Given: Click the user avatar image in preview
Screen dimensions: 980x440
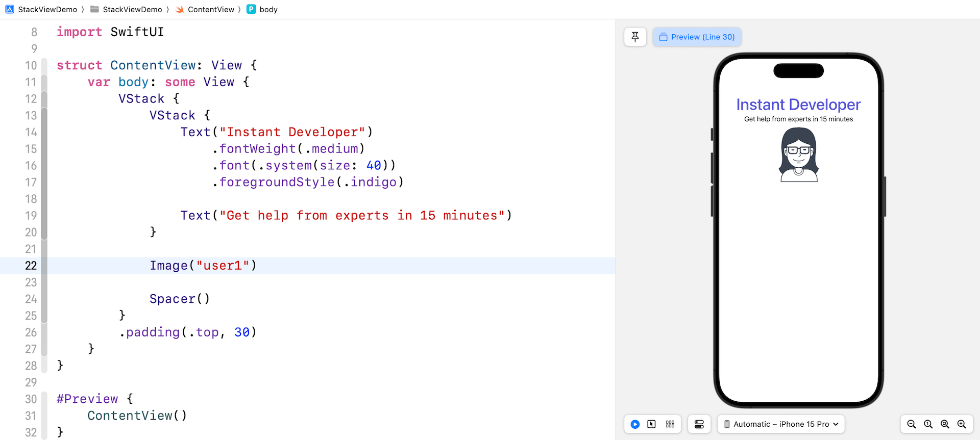Looking at the screenshot, I should [798, 155].
